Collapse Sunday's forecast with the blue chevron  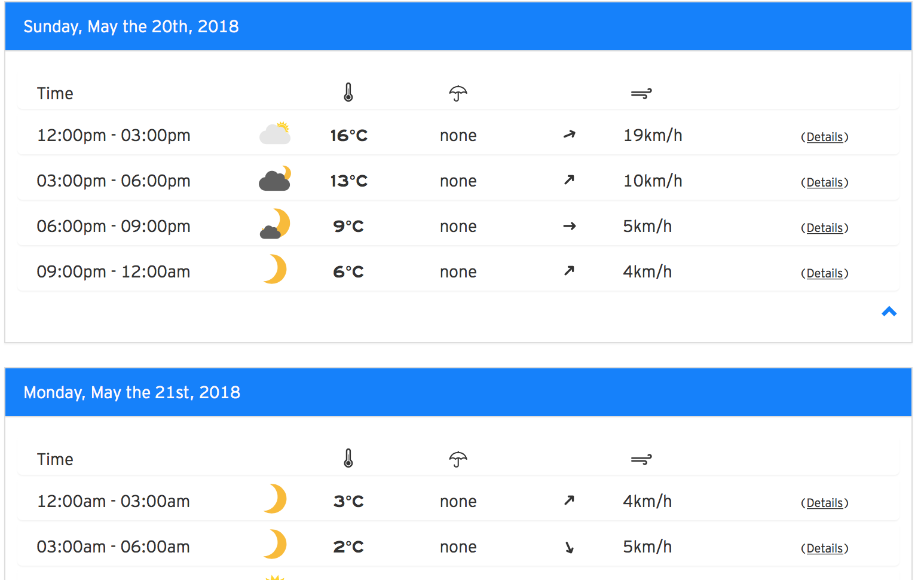tap(889, 312)
